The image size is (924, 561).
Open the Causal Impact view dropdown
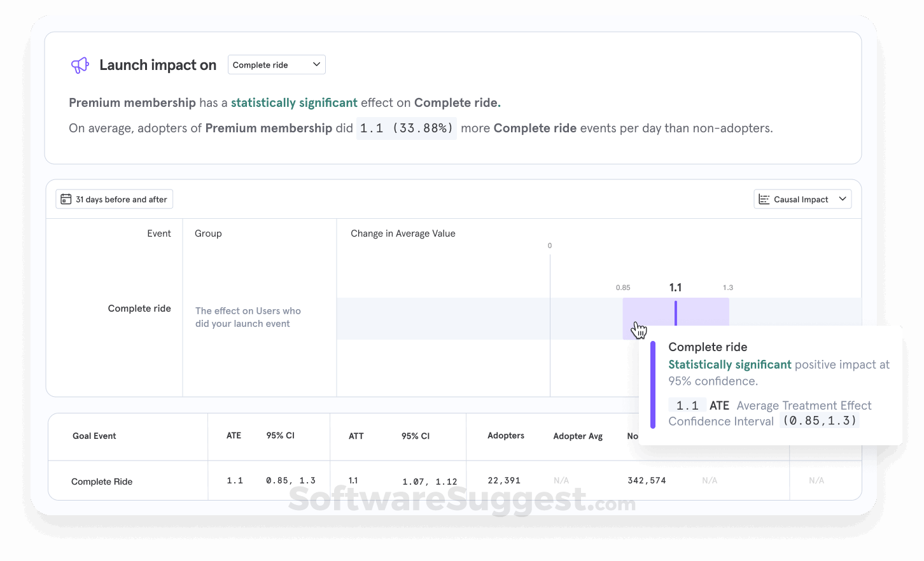(802, 198)
